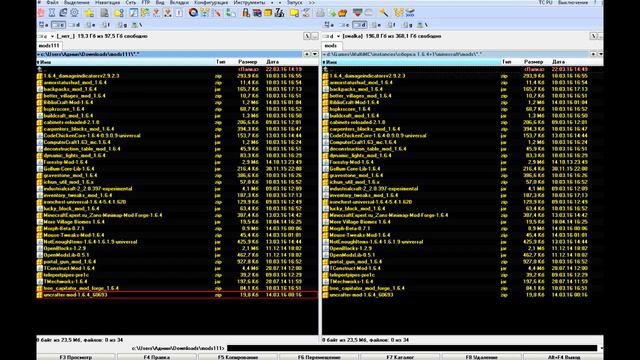Open the Конфигурация menu

[211, 2]
